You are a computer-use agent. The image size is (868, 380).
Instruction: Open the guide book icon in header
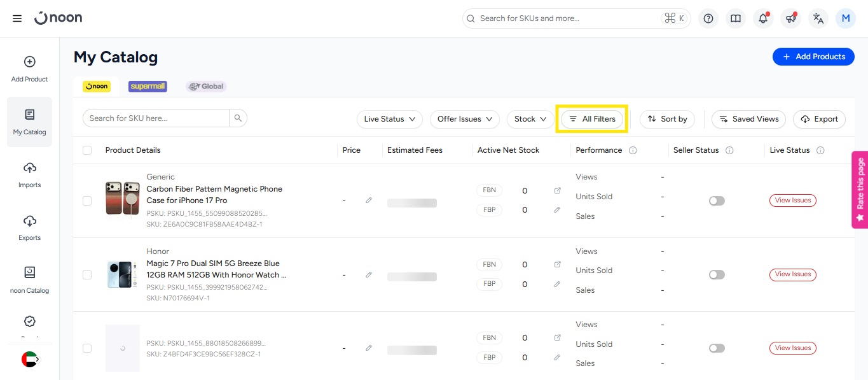[736, 18]
